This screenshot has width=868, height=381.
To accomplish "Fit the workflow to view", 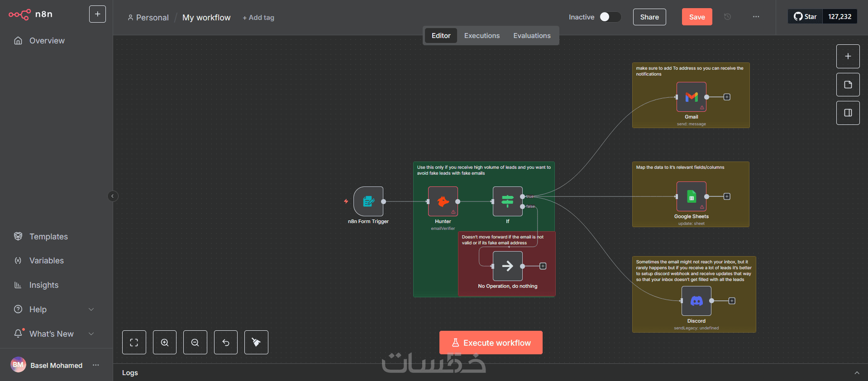I will point(134,342).
